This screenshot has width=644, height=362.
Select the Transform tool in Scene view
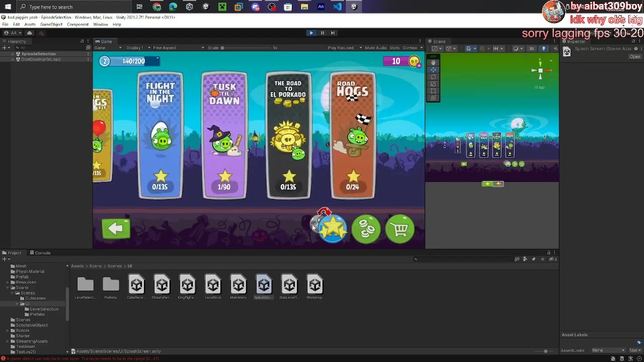[433, 98]
